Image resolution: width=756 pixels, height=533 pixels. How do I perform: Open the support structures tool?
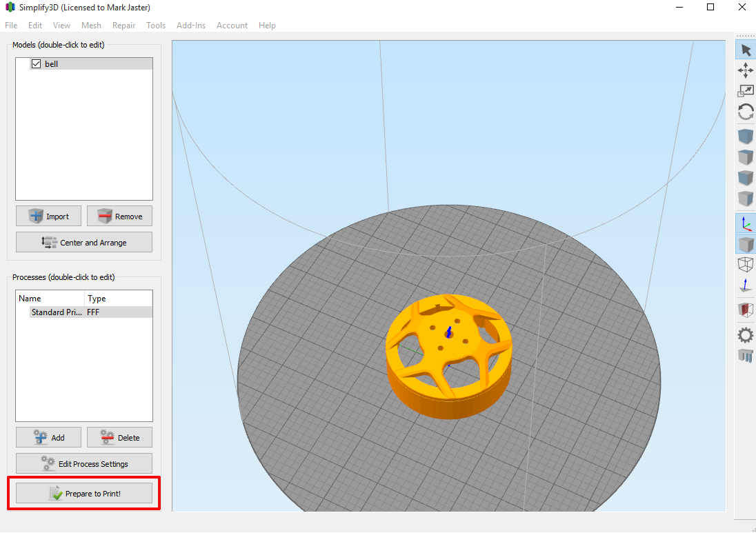(746, 356)
